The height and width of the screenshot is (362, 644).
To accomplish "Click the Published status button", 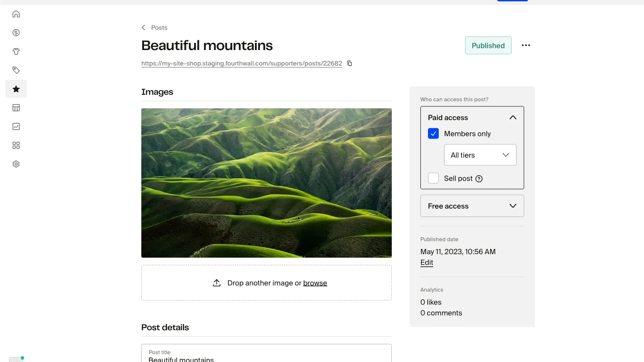I will (x=488, y=46).
